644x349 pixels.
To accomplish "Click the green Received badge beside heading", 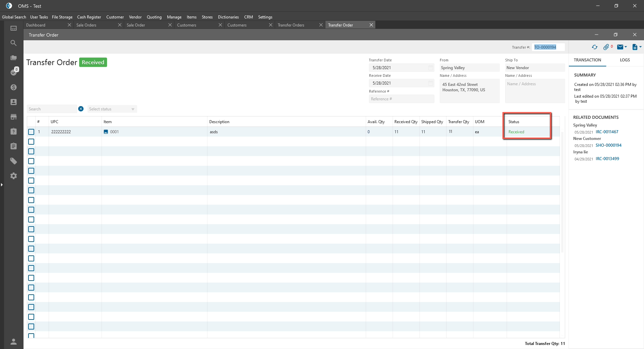I will point(93,62).
